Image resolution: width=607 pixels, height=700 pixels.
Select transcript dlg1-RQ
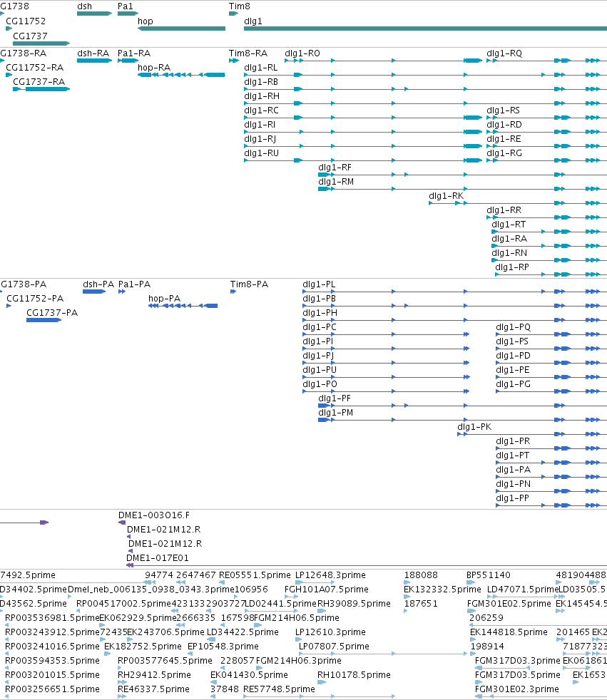(x=504, y=53)
